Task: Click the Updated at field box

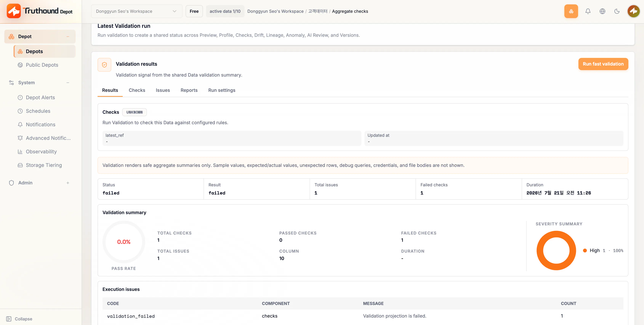Action: coord(494,138)
